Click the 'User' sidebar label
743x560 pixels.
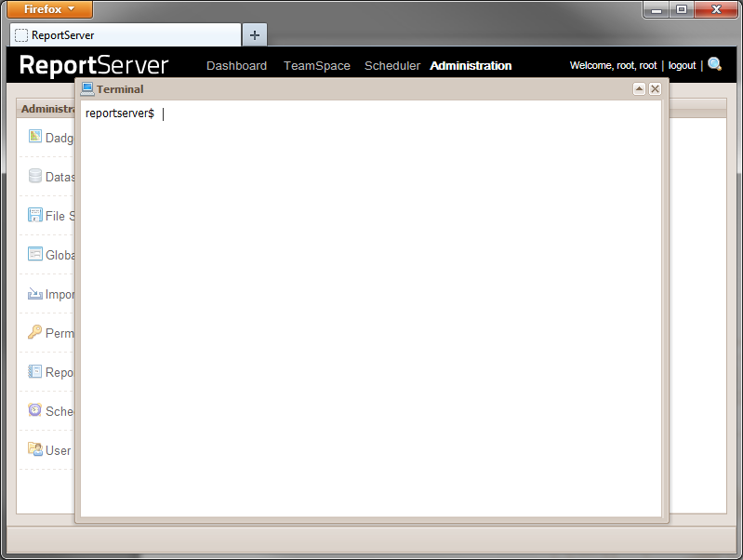(x=59, y=450)
